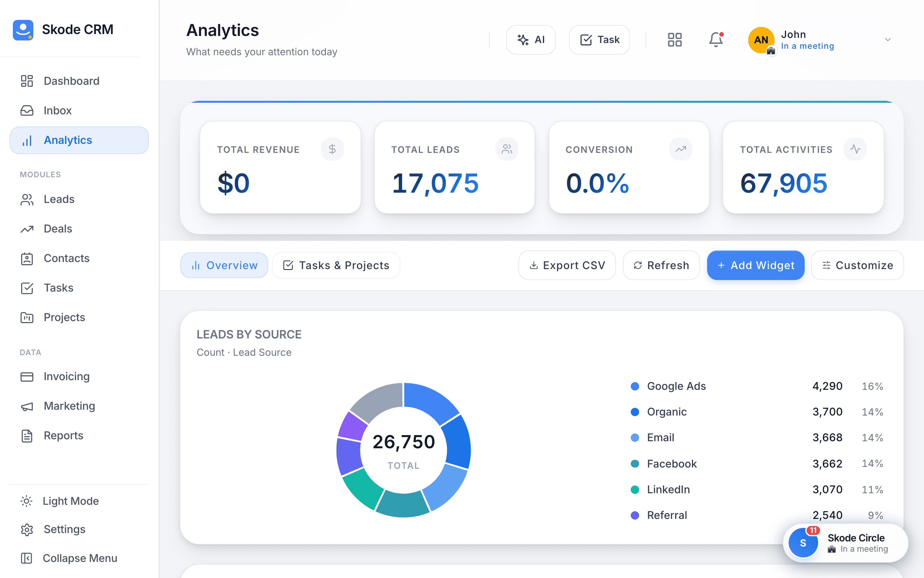924x578 pixels.
Task: Open Customize options
Action: pyautogui.click(x=858, y=265)
